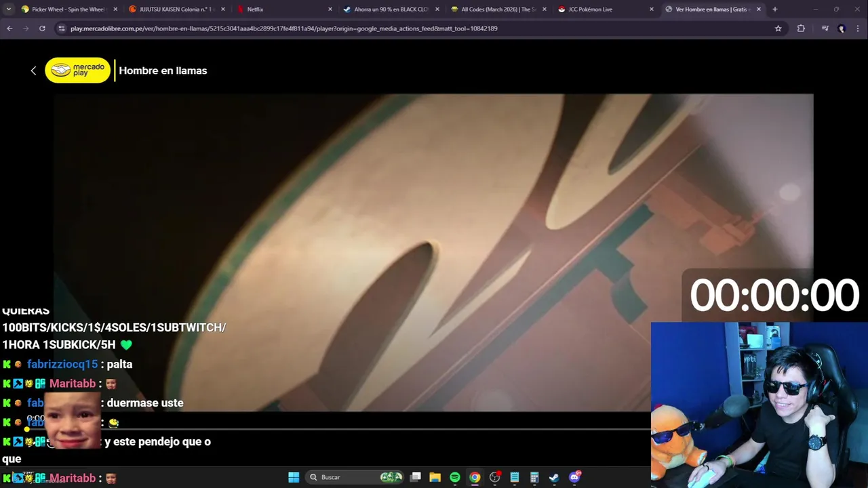Click the Mercado Play logo

tap(78, 70)
